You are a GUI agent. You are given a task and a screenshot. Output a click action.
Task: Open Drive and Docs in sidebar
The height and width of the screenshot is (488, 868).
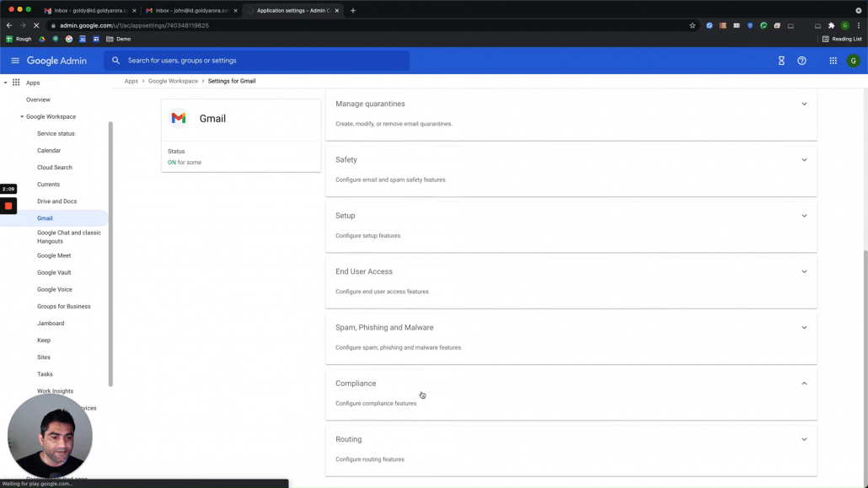coord(57,201)
